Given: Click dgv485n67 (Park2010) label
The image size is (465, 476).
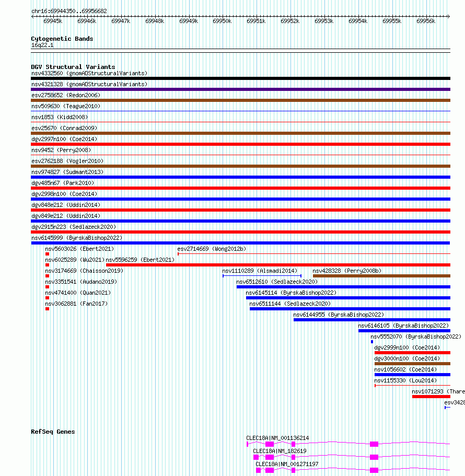Looking at the screenshot, I should pos(63,183).
